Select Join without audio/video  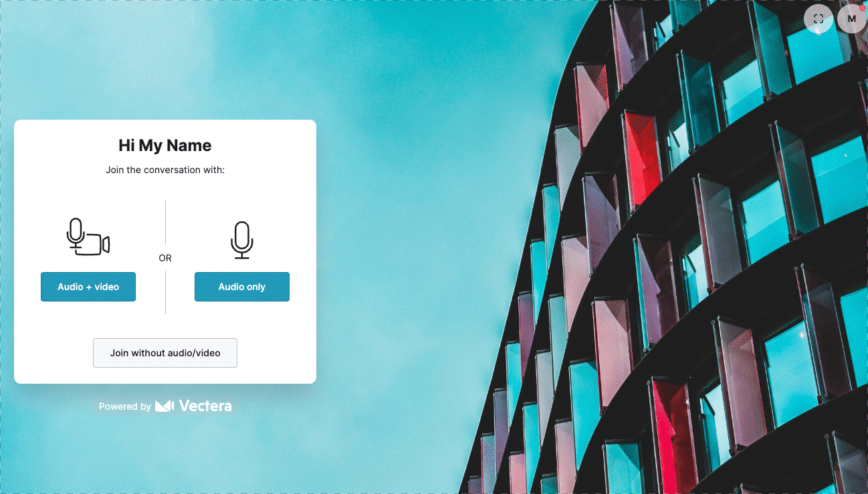[x=165, y=353]
